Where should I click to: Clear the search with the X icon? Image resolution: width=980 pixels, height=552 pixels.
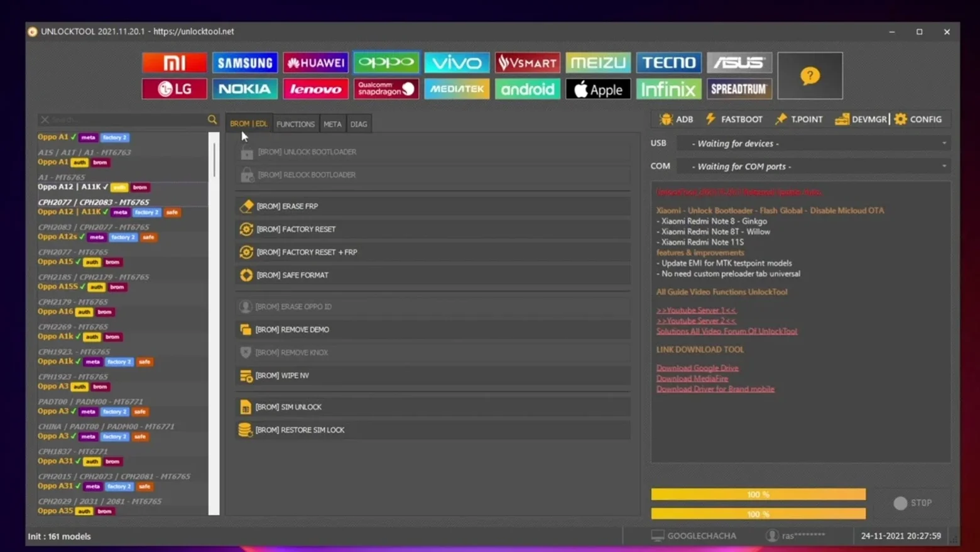45,119
